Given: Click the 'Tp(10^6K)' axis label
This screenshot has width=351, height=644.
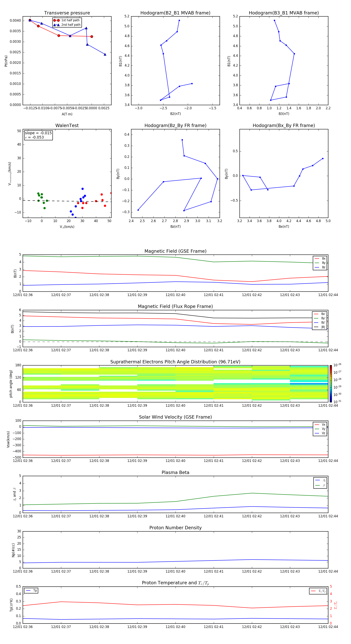Looking at the screenshot, I should 11,605.
